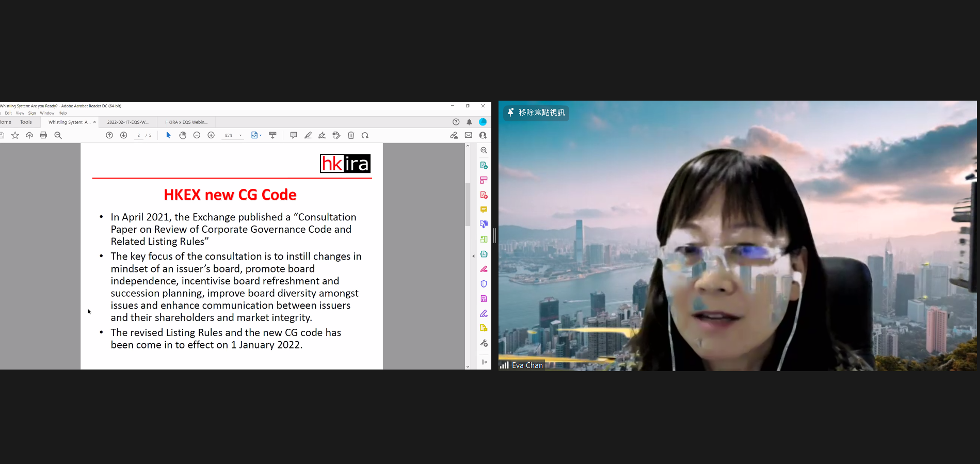Click the trash delete icon
980x464 pixels.
pos(351,135)
